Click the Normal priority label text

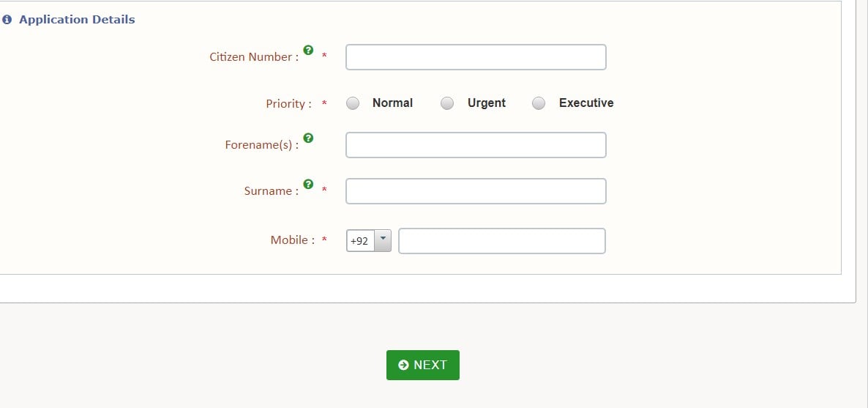[x=392, y=103]
